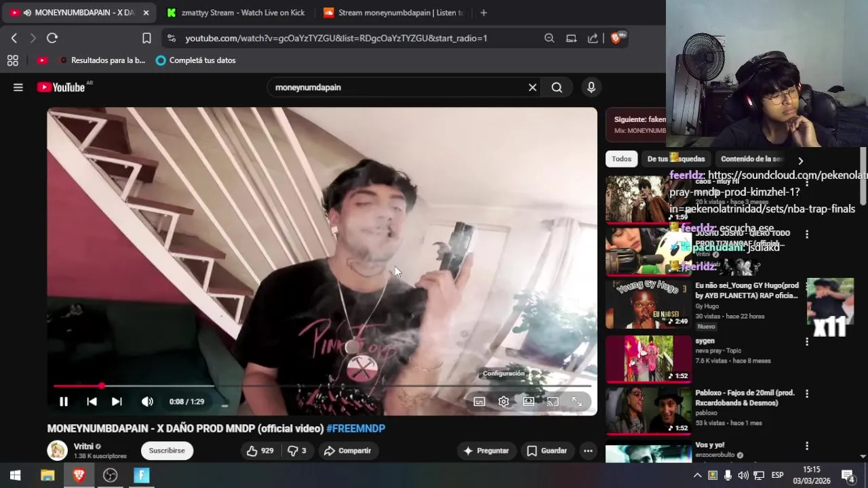Select the Todos filter chip

click(621, 159)
